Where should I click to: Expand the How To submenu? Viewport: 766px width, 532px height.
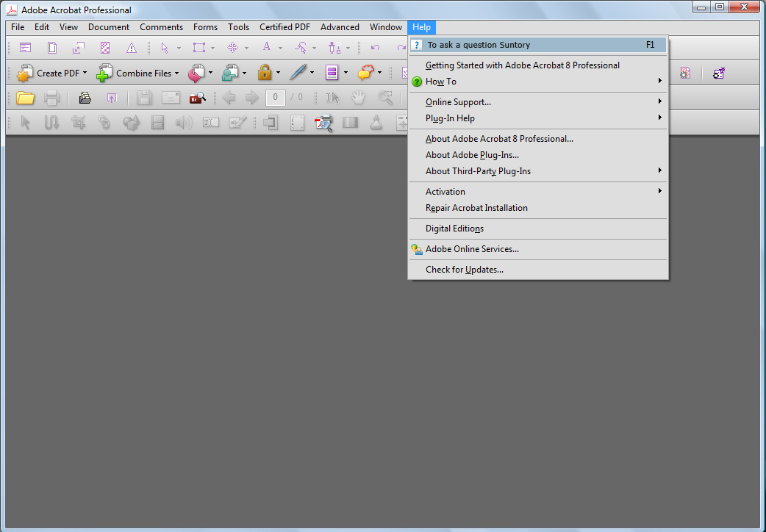538,82
